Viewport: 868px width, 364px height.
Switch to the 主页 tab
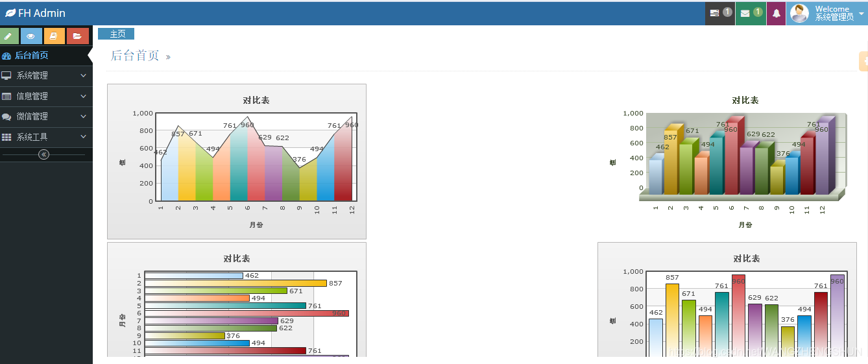116,34
